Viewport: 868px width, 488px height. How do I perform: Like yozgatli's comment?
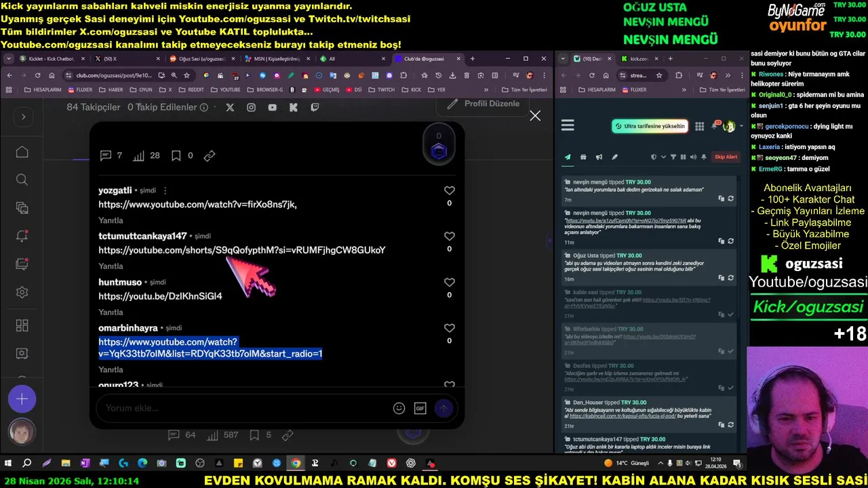449,191
